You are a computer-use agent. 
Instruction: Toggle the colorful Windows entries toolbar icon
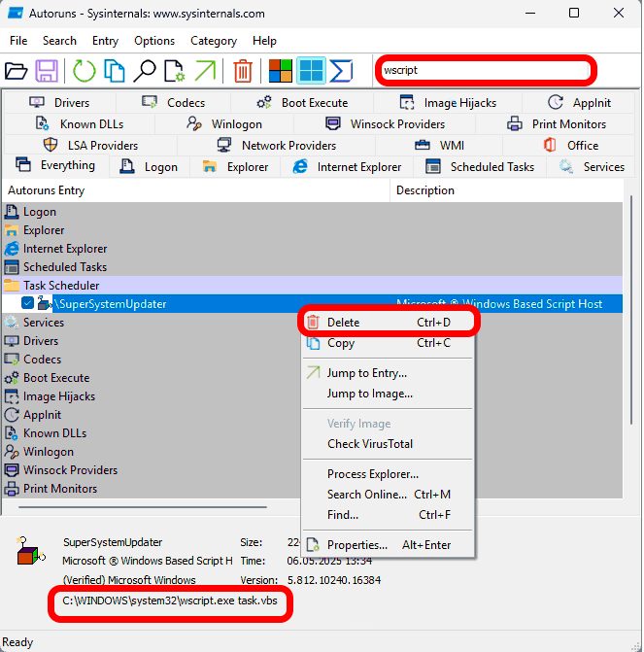click(x=280, y=71)
